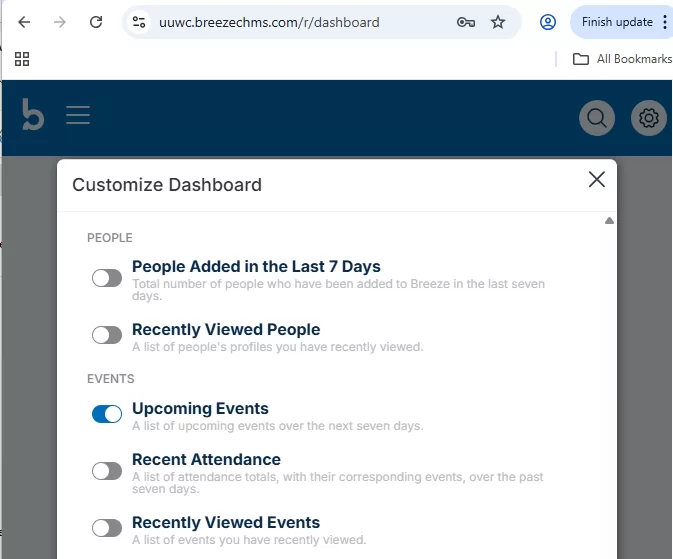Open the All Bookmarks folder
The height and width of the screenshot is (559, 673).
tap(621, 59)
